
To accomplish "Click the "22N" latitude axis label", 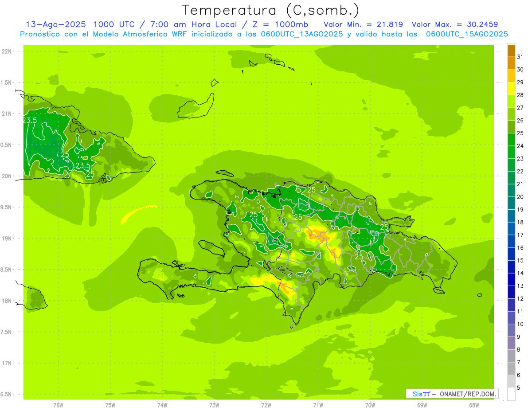I will click(x=7, y=51).
